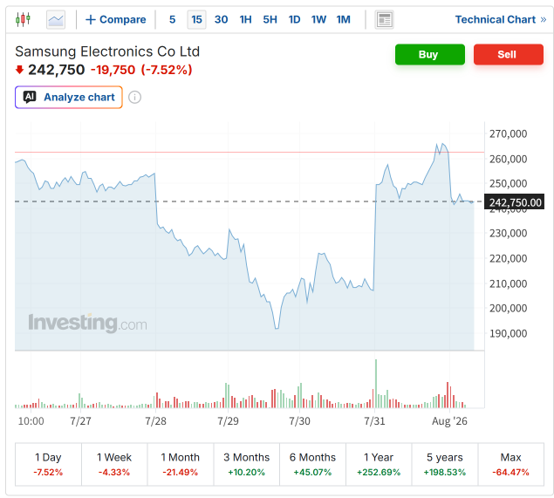
Task: Click the 190,000 price axis label
Action: 508,333
